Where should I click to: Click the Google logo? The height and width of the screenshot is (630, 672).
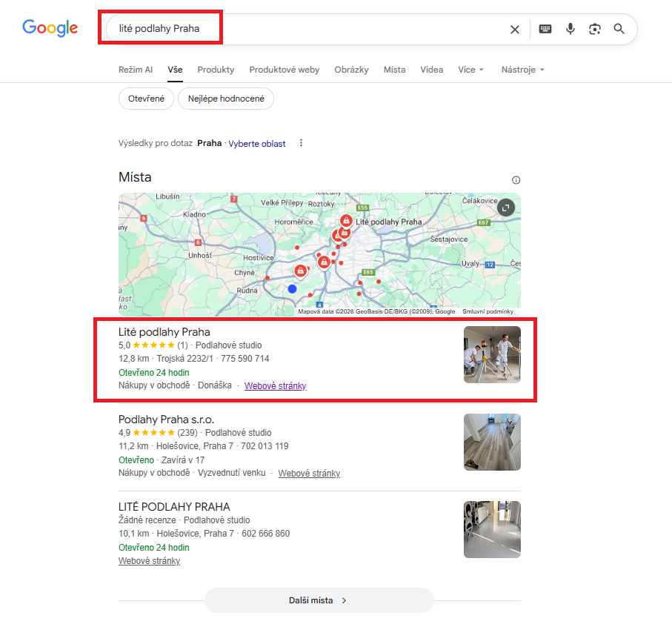(50, 28)
